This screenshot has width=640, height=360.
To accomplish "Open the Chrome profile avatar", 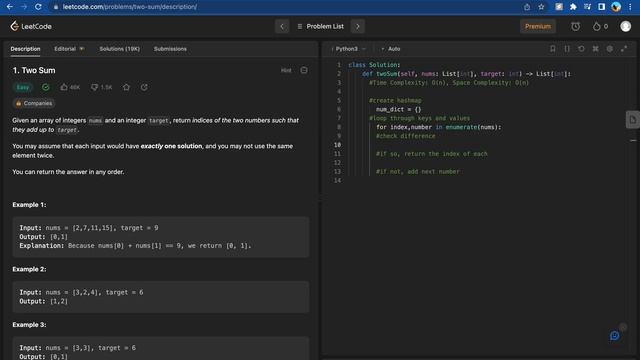I will click(x=616, y=7).
